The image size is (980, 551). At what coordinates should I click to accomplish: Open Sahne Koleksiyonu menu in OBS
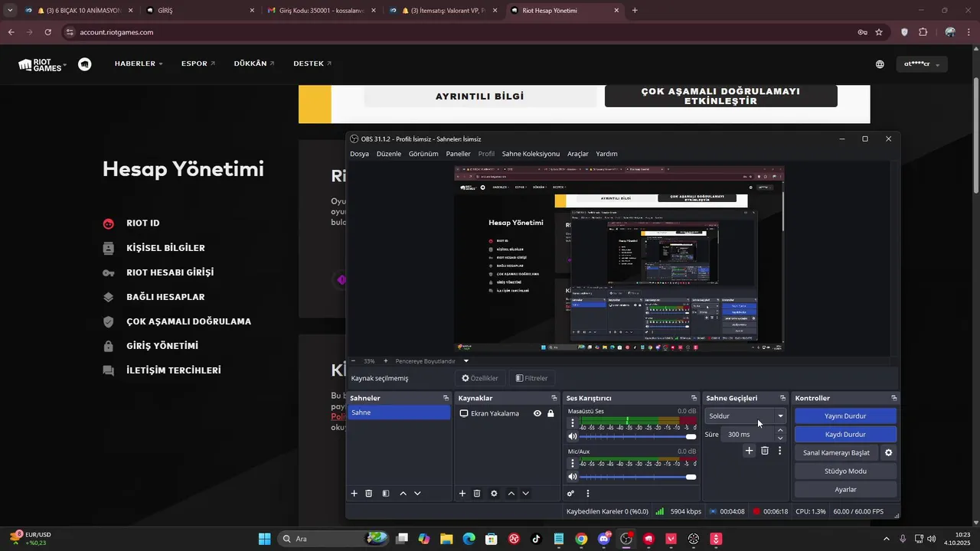click(x=531, y=154)
